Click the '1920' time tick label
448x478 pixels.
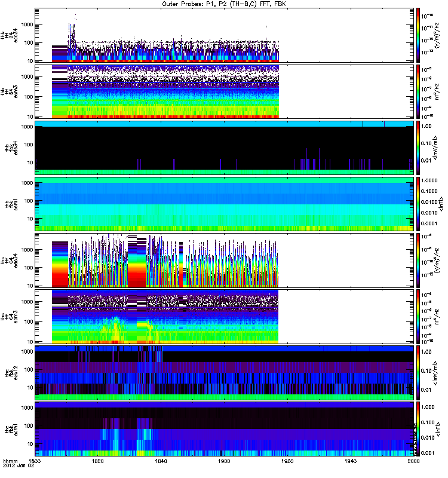pos(287,461)
